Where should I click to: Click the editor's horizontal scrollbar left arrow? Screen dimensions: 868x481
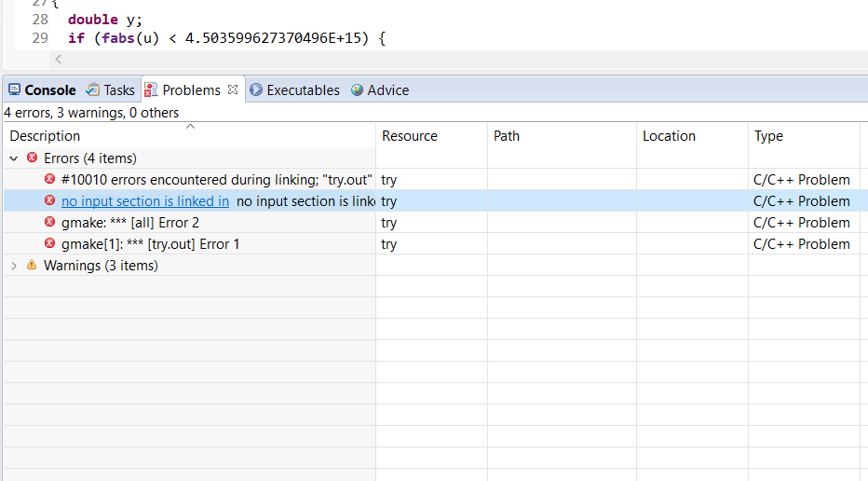pos(59,60)
